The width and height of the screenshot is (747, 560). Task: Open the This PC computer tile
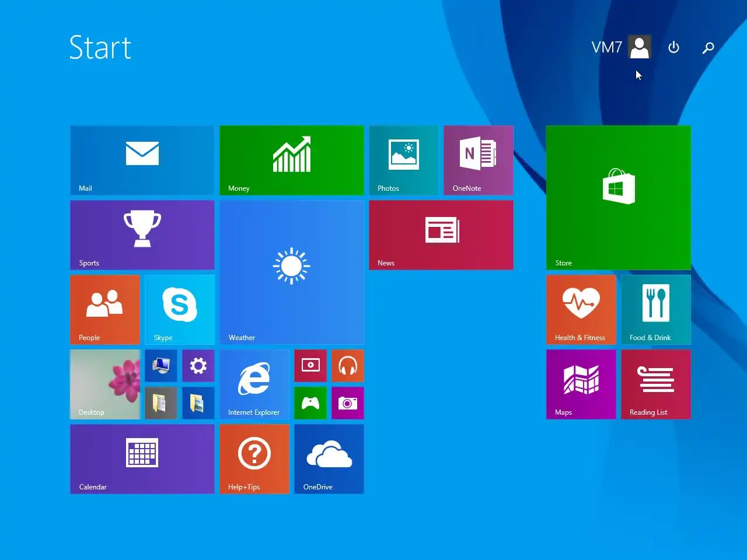[x=161, y=366]
